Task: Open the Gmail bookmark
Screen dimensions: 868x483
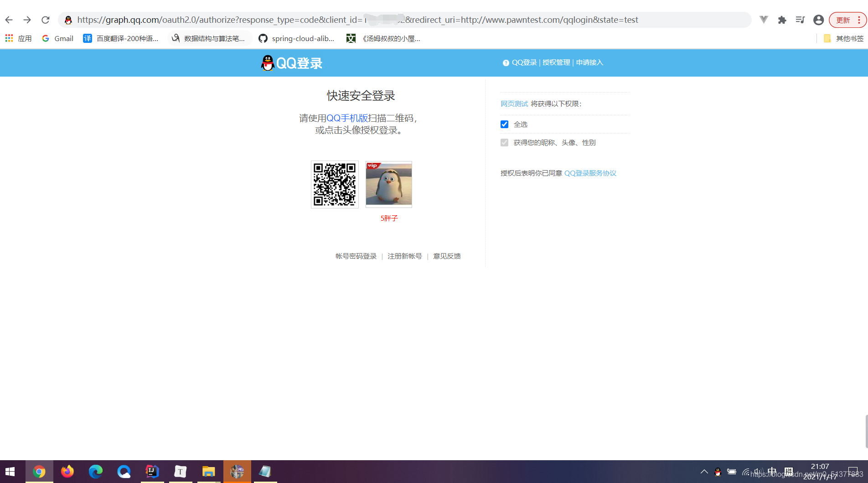Action: point(57,38)
